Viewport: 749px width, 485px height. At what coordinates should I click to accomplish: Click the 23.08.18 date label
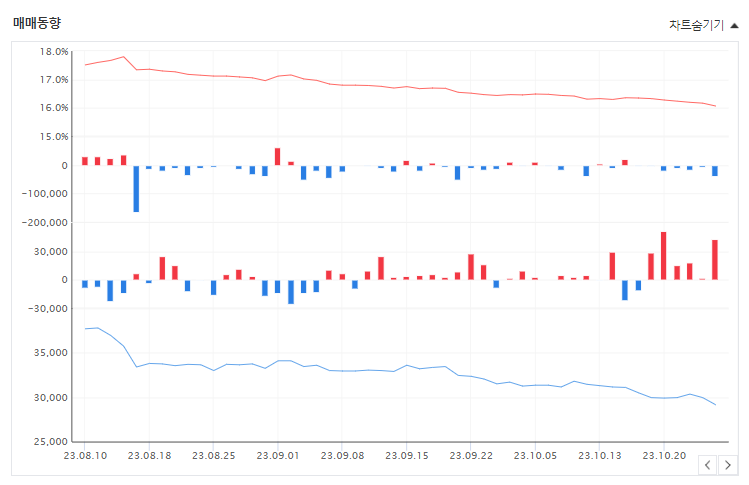tap(150, 455)
